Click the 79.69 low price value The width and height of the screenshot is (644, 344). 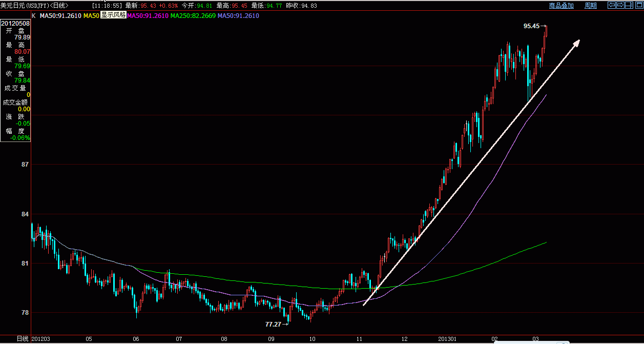coord(22,66)
